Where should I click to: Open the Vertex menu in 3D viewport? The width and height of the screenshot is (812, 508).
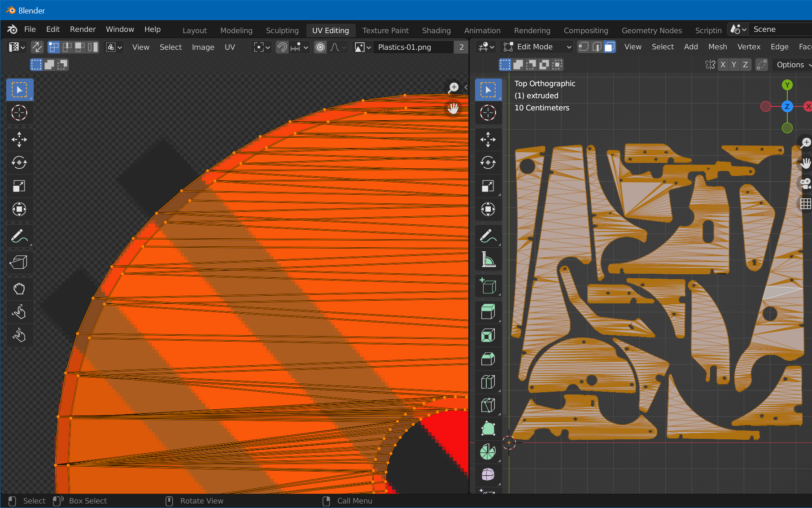coord(749,47)
